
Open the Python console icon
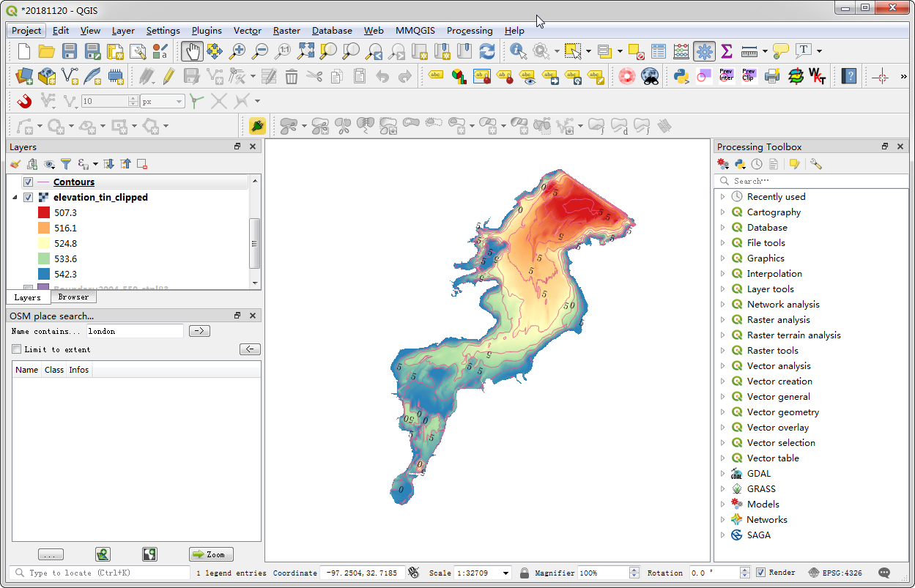(681, 75)
